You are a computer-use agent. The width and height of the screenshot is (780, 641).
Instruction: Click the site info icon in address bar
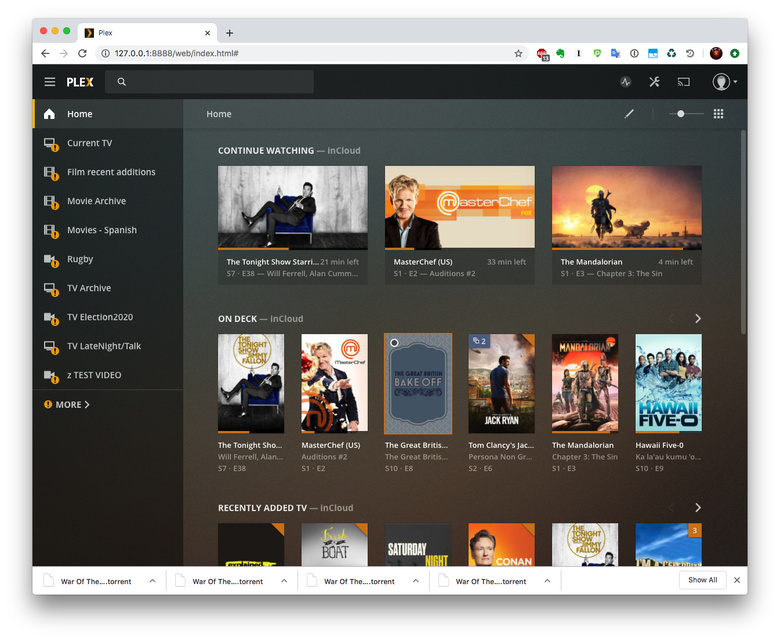coord(105,53)
